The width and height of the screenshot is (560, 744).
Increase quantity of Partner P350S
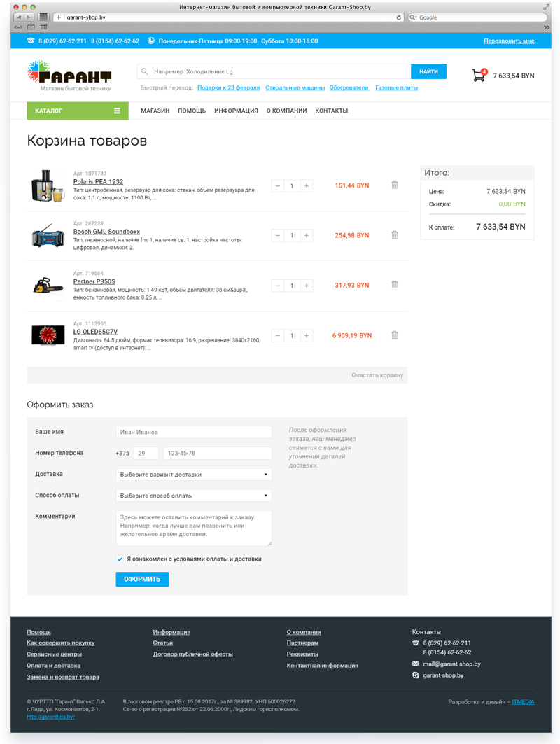pos(307,286)
